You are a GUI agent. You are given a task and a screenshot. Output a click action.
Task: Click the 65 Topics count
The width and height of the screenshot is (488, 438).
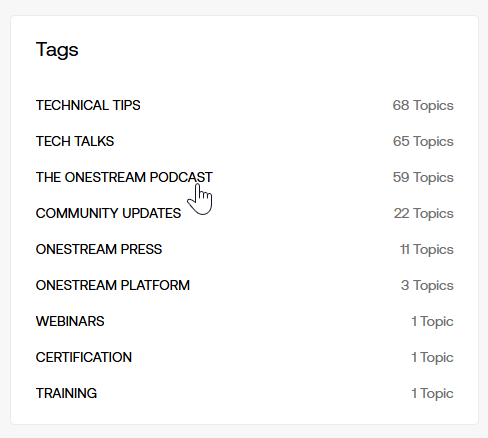coord(423,141)
